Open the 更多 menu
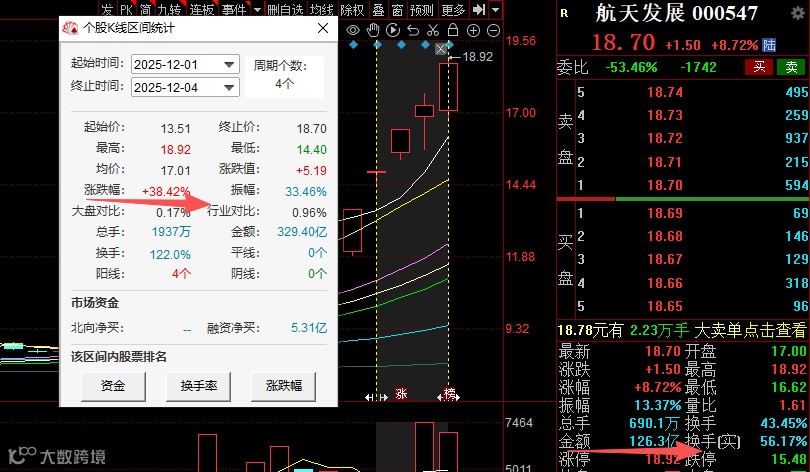 (x=454, y=10)
